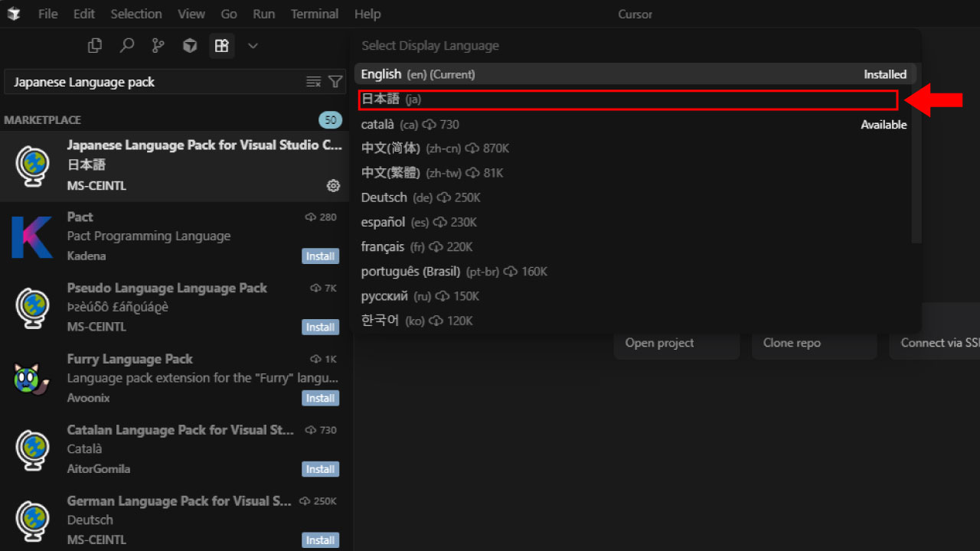This screenshot has height=551, width=980.
Task: Open the Source Control branch icon
Action: point(158,46)
